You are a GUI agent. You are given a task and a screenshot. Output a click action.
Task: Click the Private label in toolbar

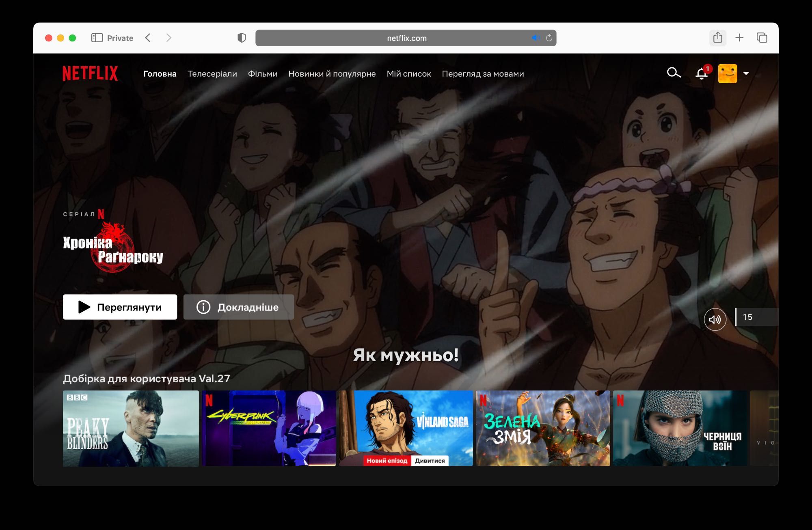click(x=120, y=38)
